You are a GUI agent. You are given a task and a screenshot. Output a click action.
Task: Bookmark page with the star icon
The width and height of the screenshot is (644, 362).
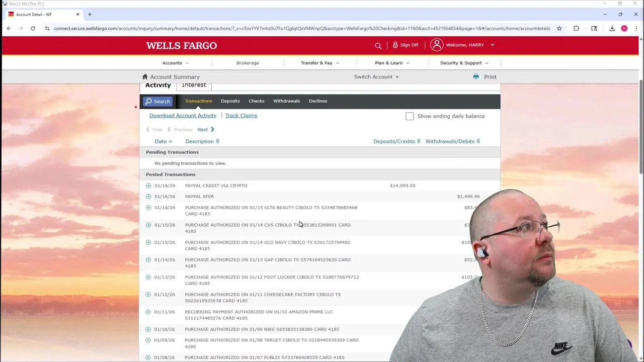click(x=559, y=28)
